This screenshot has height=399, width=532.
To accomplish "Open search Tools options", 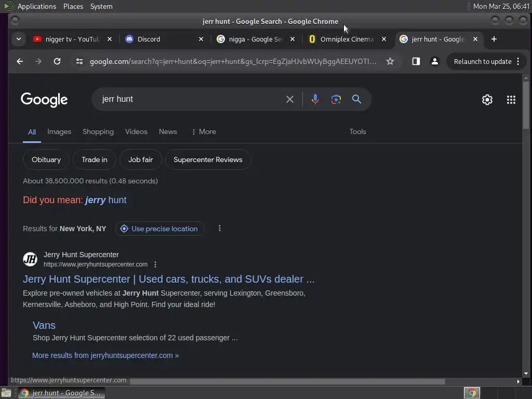I will 357,131.
